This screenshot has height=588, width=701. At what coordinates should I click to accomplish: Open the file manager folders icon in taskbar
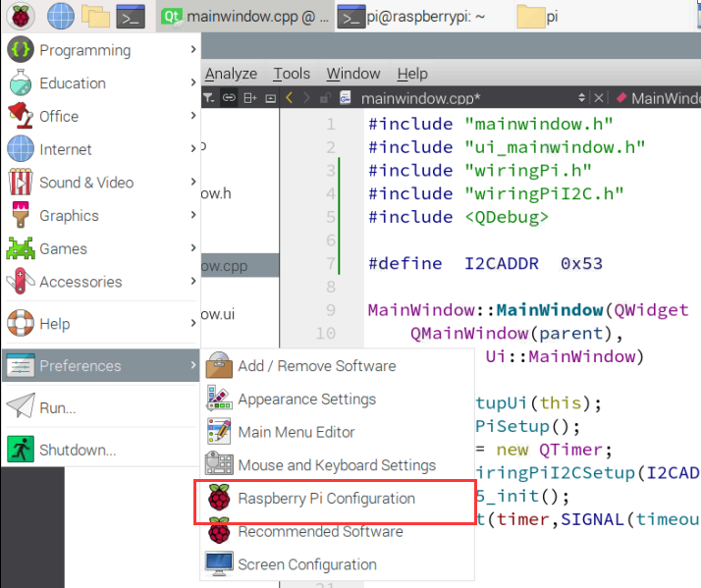[95, 17]
